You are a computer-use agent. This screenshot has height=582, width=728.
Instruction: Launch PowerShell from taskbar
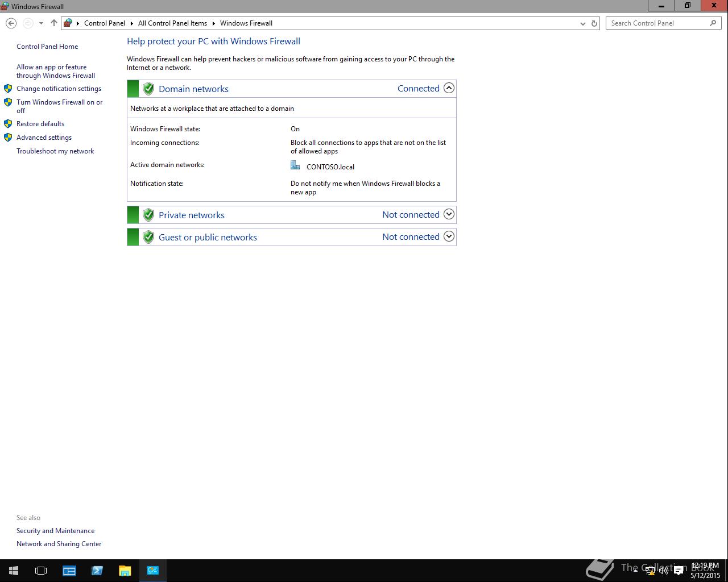point(97,571)
